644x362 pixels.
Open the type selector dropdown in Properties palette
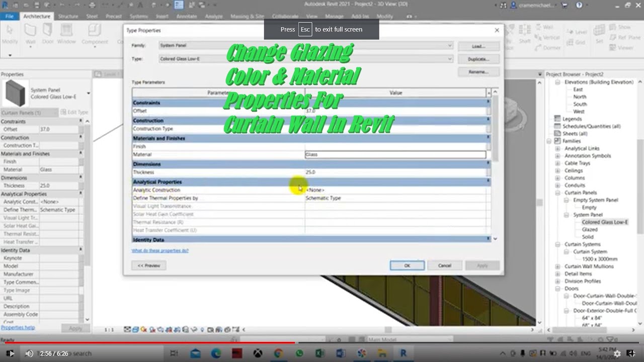89,93
